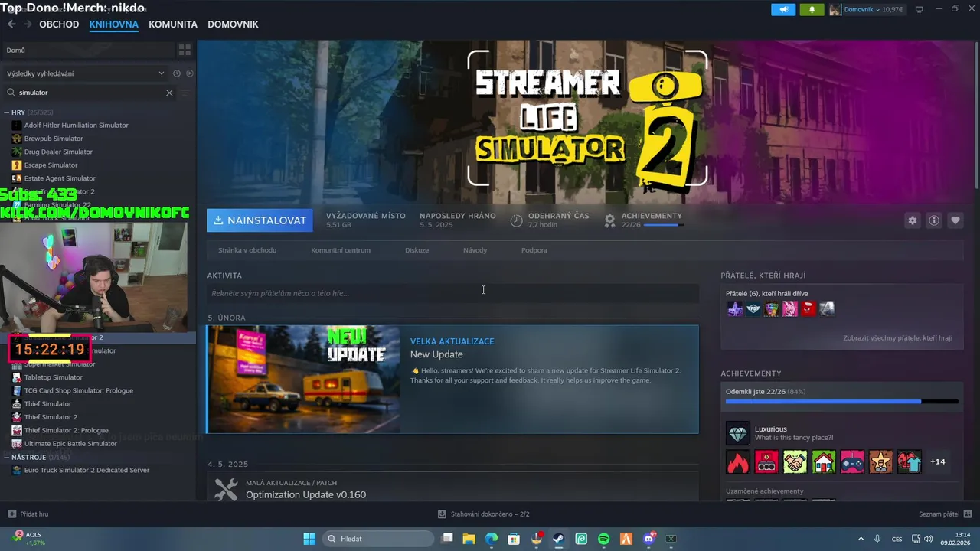This screenshot has height=551, width=980.
Task: Show hidden system tray icons chevron
Action: point(861,539)
